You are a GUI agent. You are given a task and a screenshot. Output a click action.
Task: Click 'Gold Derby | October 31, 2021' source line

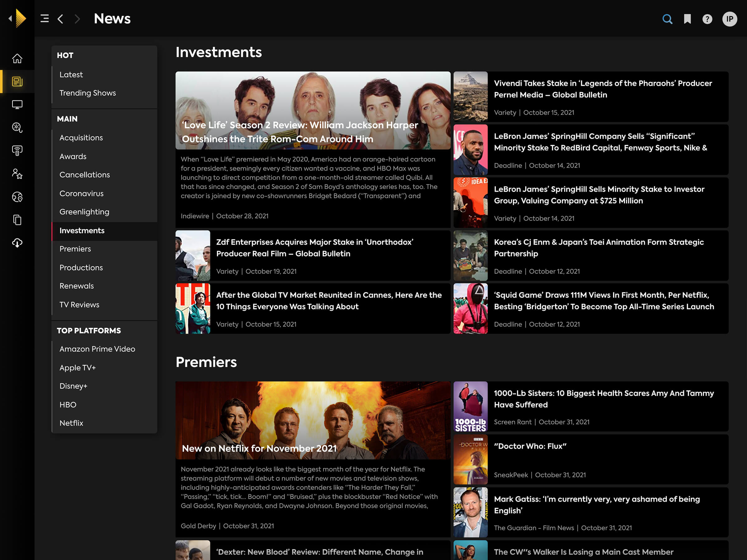point(227,526)
